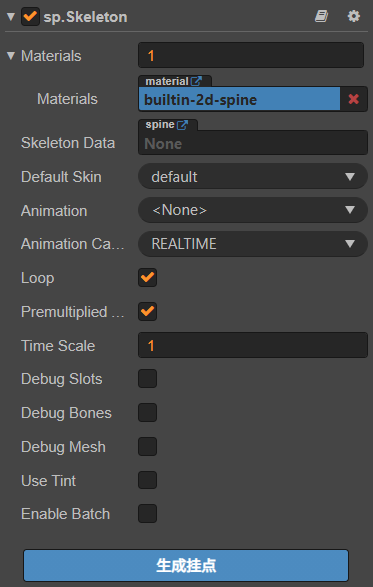Open the Default Skin dropdown
Image resolution: width=373 pixels, height=587 pixels.
click(x=253, y=176)
